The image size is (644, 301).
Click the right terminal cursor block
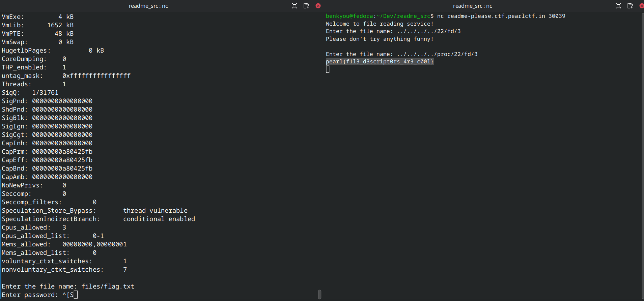click(x=328, y=69)
